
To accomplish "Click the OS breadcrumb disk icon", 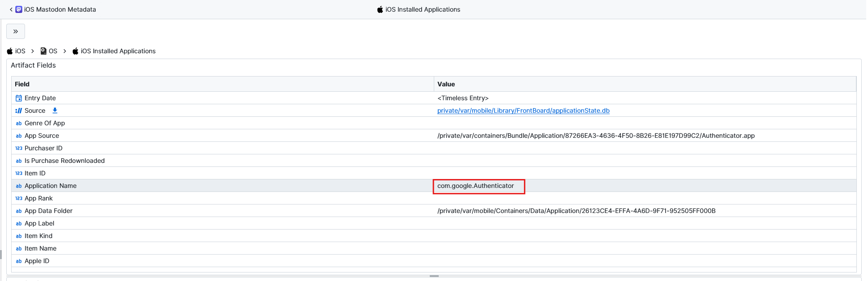I will (x=43, y=51).
